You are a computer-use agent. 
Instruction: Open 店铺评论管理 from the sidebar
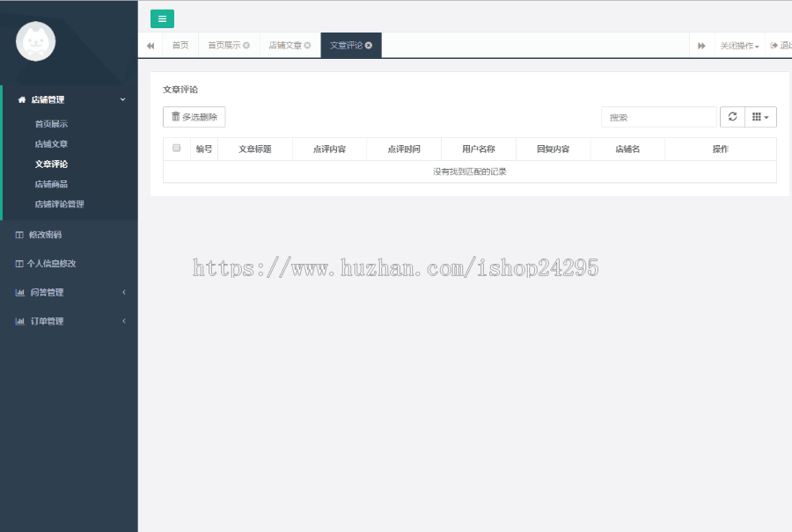pyautogui.click(x=62, y=204)
